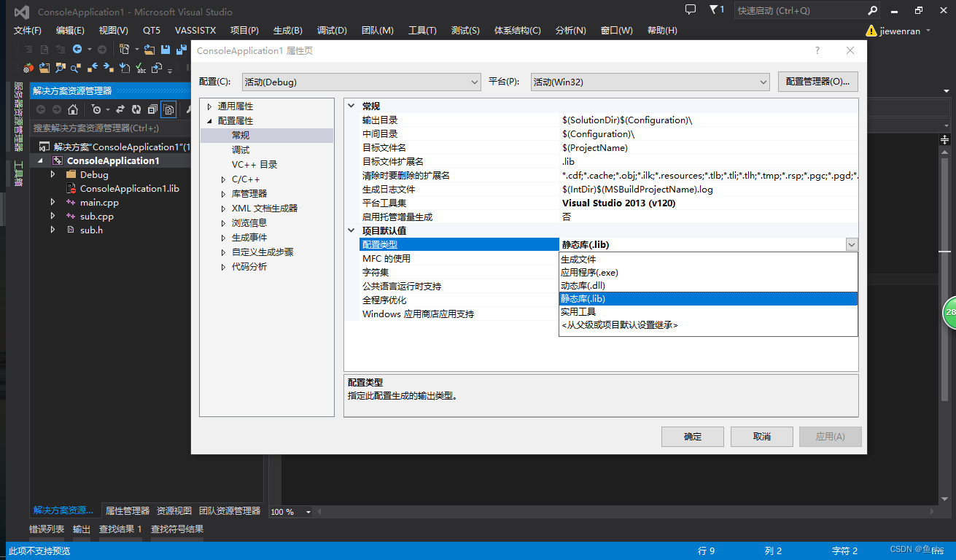This screenshot has height=560, width=956.
Task: Select sub.h in Solution Explorer
Action: pos(91,230)
